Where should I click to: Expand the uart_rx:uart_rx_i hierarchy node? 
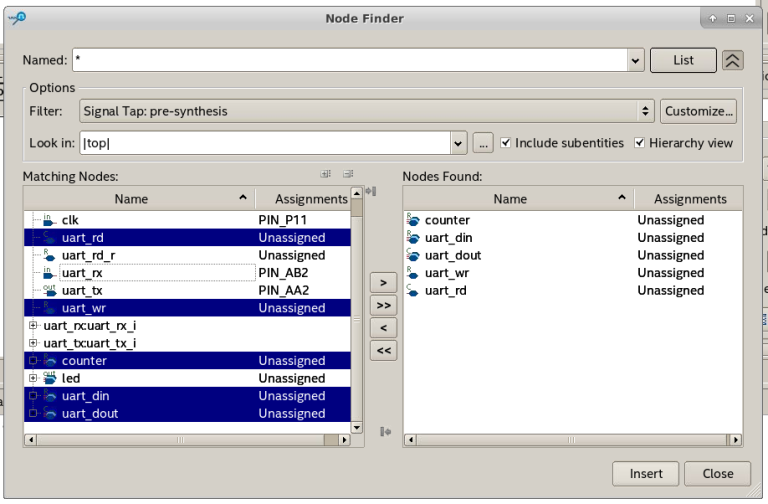tap(34, 326)
